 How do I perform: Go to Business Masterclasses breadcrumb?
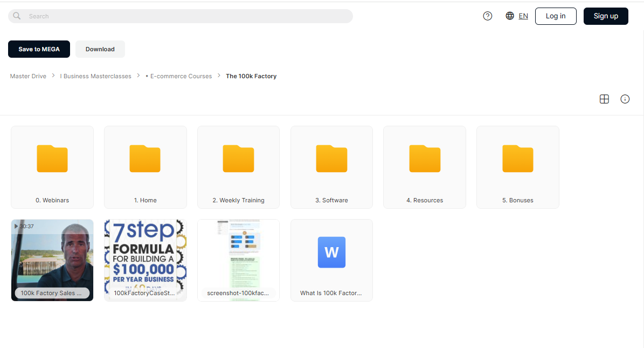[x=96, y=76]
